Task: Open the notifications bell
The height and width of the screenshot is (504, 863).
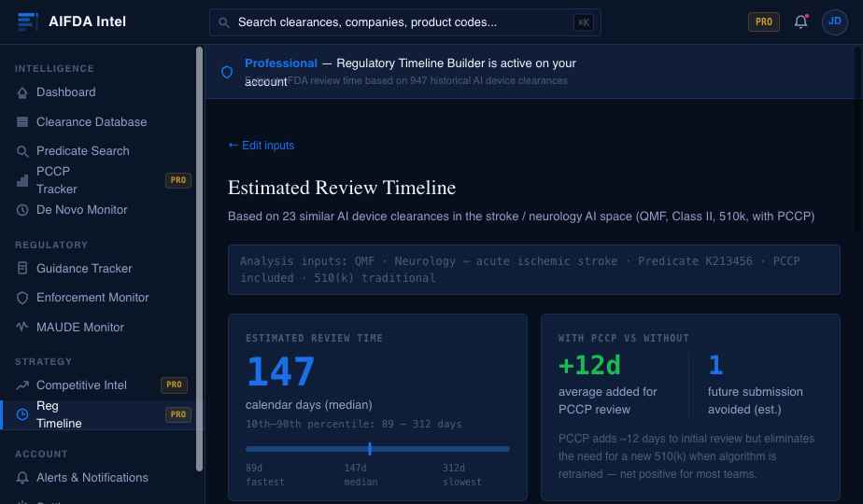Action: pyautogui.click(x=800, y=21)
